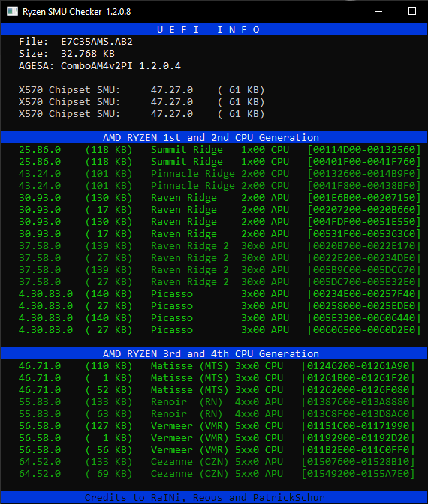The image size is (428, 504).
Task: Select address range [005E3300-00606440]
Action: click(x=364, y=318)
